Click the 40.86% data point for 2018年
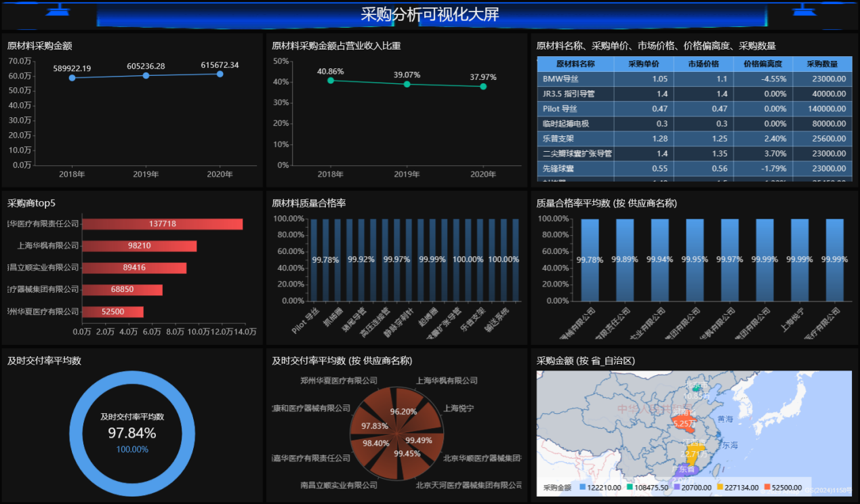The image size is (860, 504). click(331, 81)
